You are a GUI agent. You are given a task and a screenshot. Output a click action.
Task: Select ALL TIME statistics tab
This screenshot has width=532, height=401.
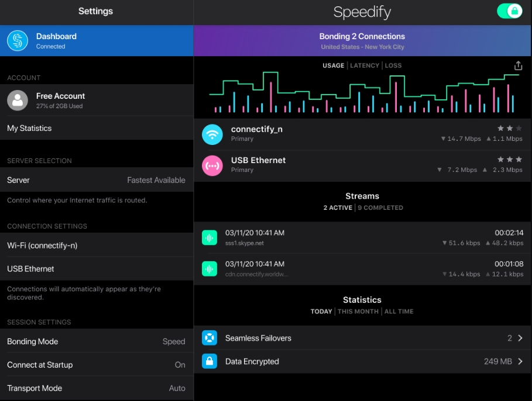coord(399,311)
